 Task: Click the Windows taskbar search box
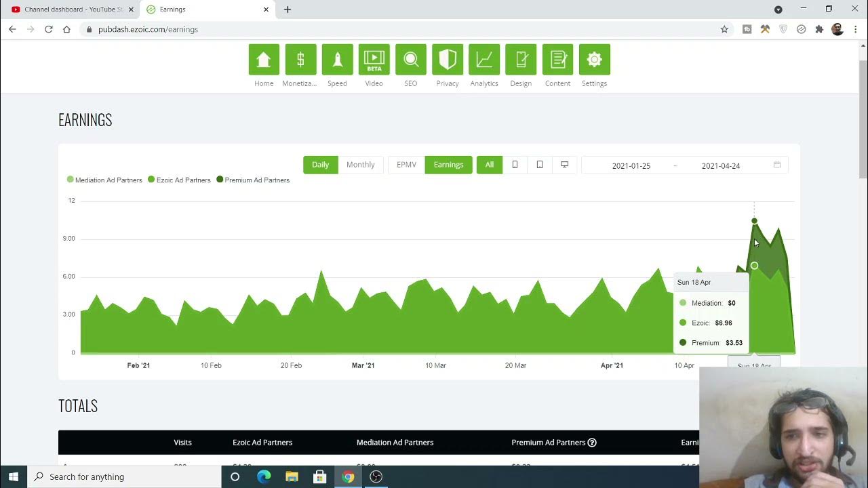click(124, 476)
